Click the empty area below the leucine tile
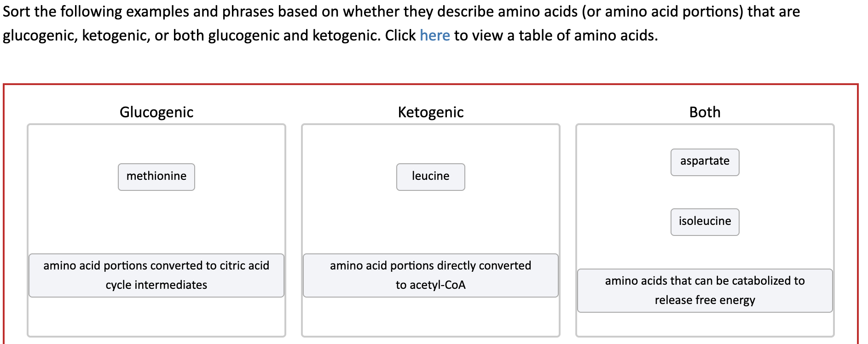 click(430, 216)
